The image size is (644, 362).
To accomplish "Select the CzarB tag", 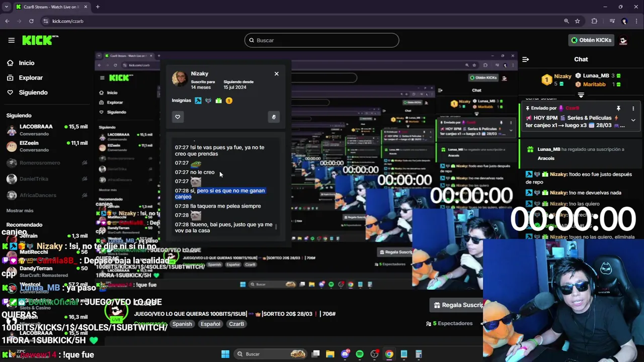I will pyautogui.click(x=236, y=324).
